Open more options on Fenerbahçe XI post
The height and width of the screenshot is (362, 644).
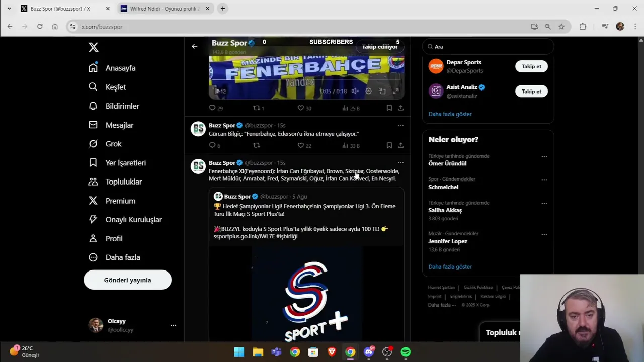[400, 163]
